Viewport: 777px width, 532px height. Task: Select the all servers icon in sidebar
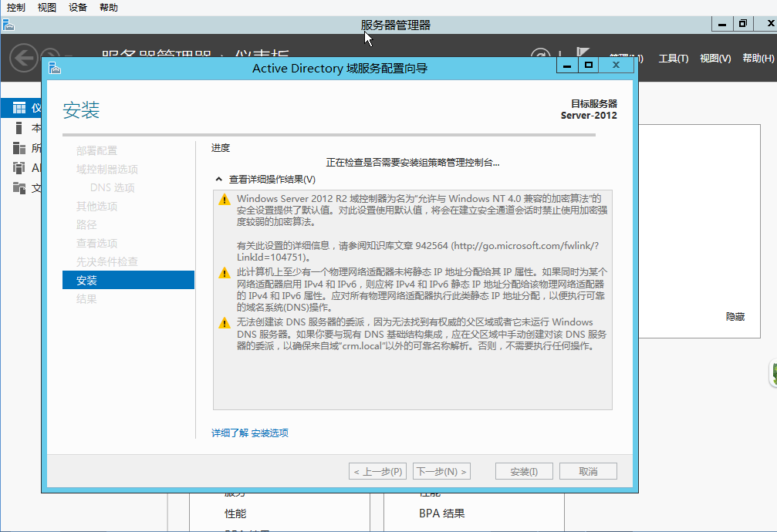[x=19, y=147]
